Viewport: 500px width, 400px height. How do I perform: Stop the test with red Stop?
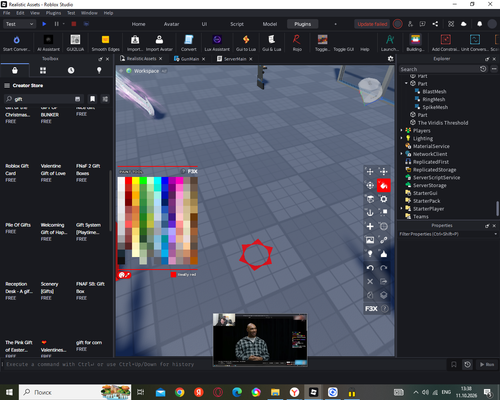[74, 24]
